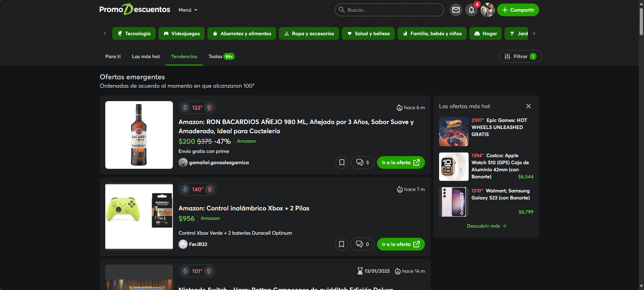Open gamaliel.gonzalezgarnica's profile link
This screenshot has width=644, height=290.
coord(219,162)
